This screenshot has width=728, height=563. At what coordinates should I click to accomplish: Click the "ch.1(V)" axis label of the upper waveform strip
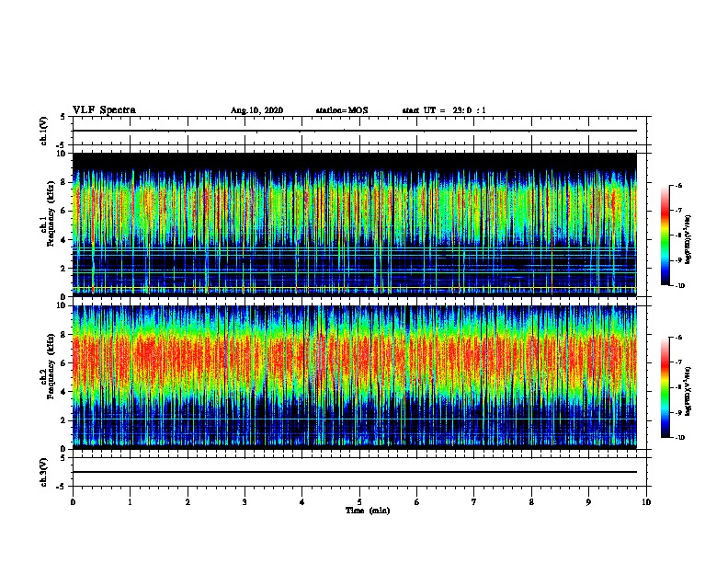click(x=43, y=131)
